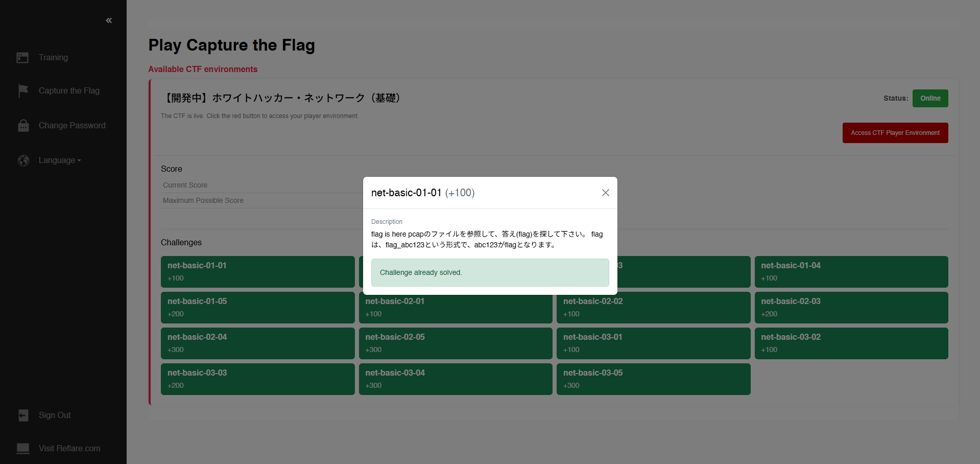
Task: Click the flag icon for Capture the Flag
Action: 23,90
